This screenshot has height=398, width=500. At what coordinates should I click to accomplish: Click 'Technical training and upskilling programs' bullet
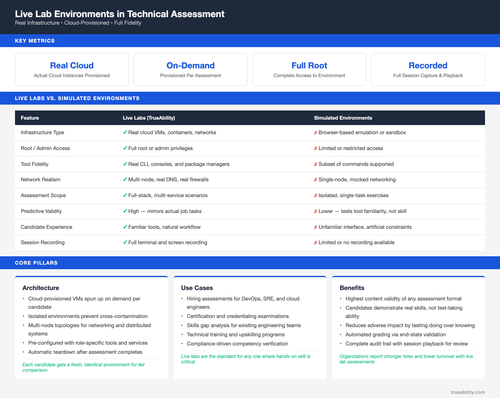click(236, 335)
